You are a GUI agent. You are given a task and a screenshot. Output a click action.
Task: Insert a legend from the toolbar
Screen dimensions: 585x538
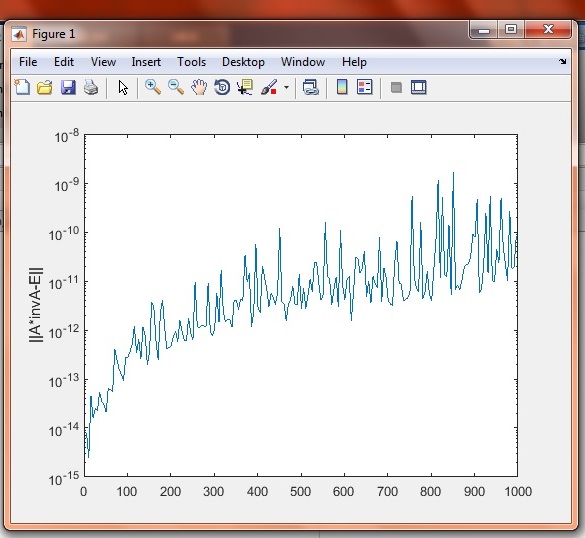click(365, 87)
